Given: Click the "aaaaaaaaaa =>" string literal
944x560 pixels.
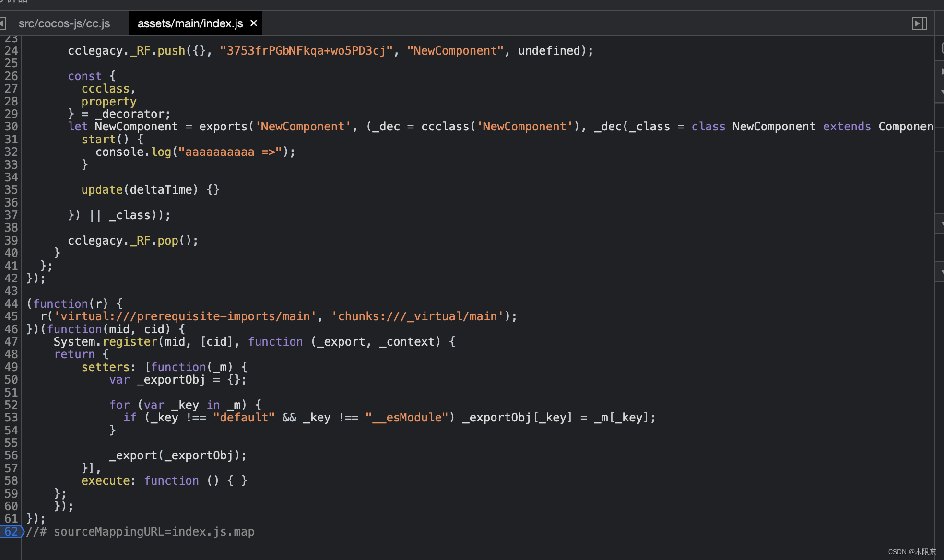Looking at the screenshot, I should 230,152.
